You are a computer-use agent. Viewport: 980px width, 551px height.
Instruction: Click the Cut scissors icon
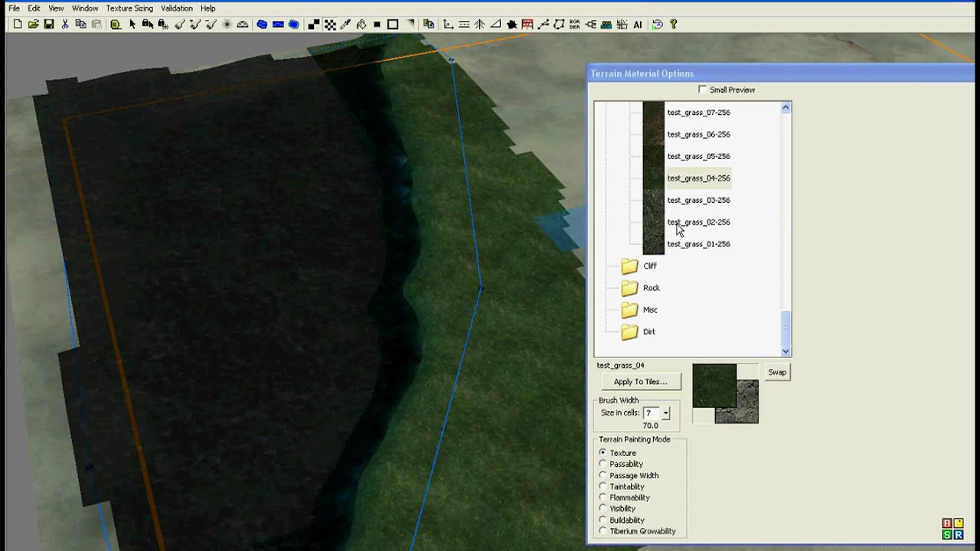[65, 24]
